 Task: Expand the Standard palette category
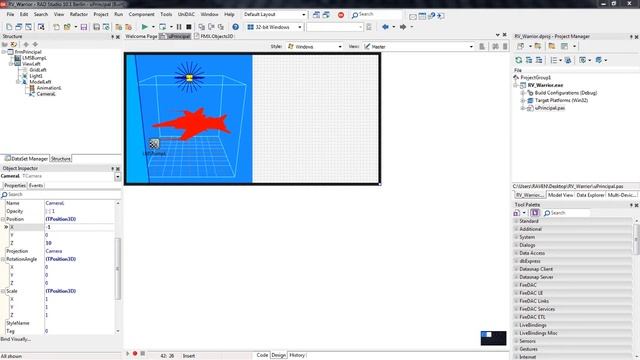[516, 221]
